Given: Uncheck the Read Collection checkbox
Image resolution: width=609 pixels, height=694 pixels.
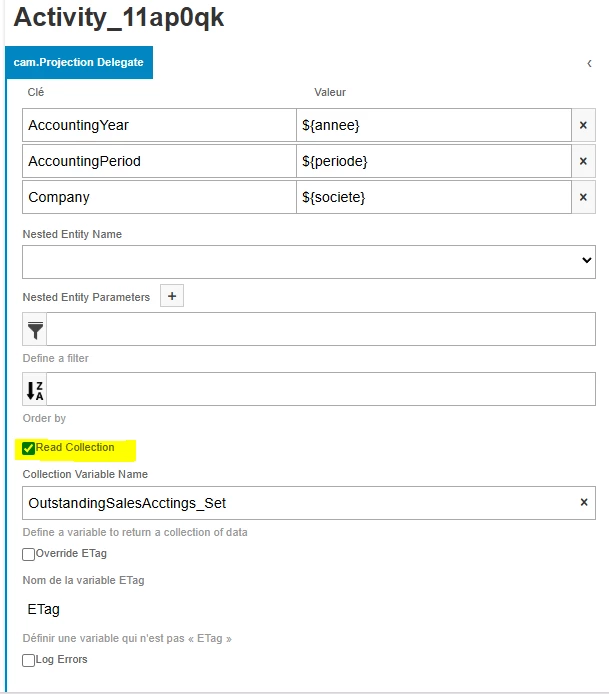Looking at the screenshot, I should 29,448.
